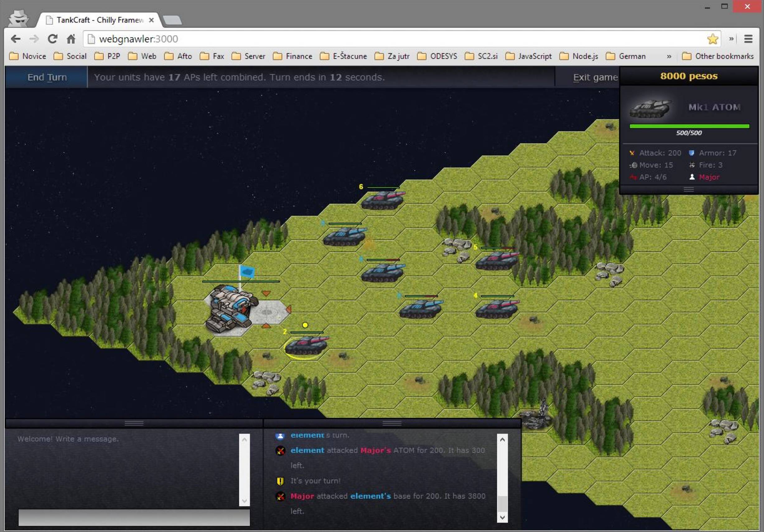This screenshot has width=764, height=532.
Task: Reload the TankCraft page
Action: tap(52, 39)
